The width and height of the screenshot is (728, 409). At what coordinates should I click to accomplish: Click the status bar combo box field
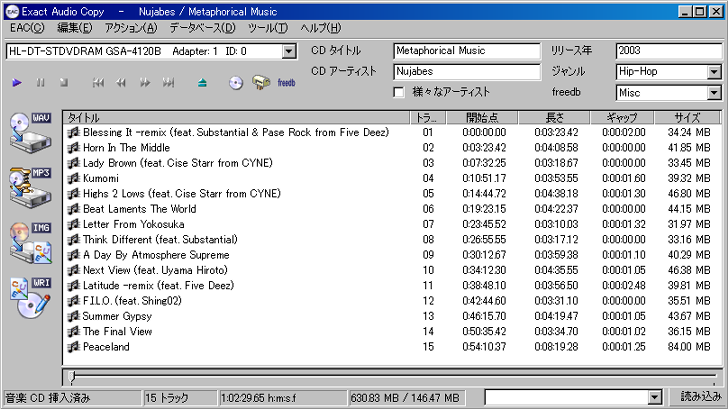coord(566,397)
